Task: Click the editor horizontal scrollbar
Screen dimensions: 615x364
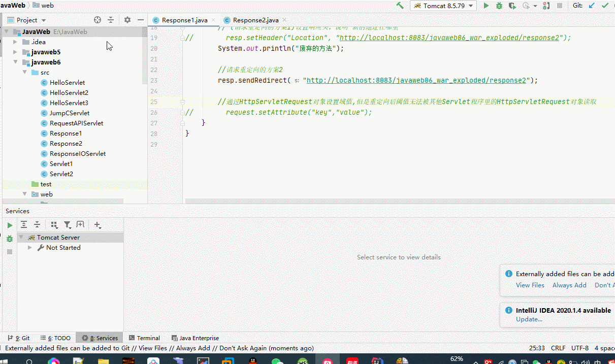Action: click(400, 201)
